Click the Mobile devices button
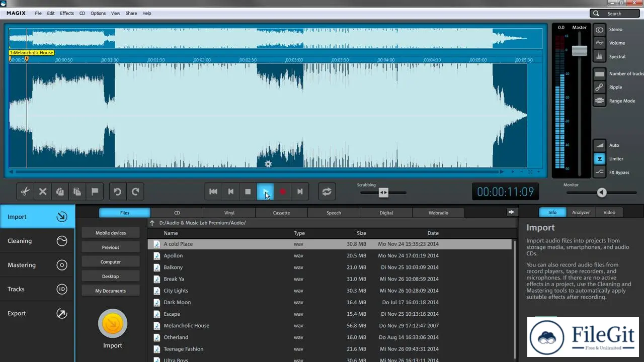The width and height of the screenshot is (644, 362). [x=111, y=233]
